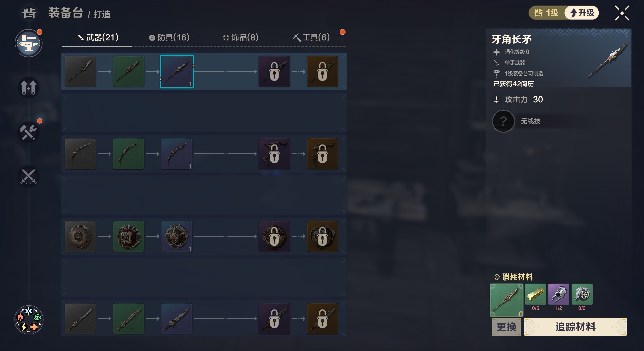Select the crossed swords sidebar icon

(x=28, y=177)
